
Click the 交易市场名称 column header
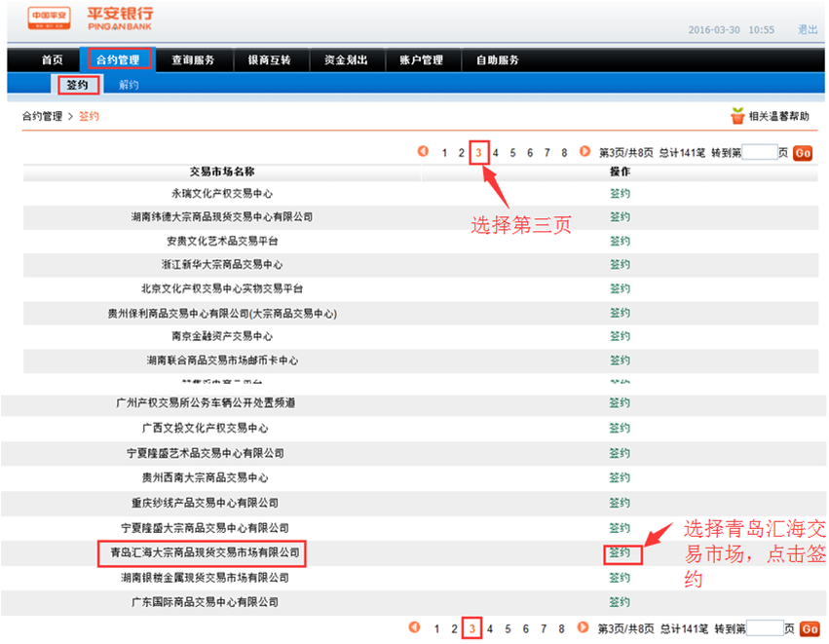(x=222, y=171)
